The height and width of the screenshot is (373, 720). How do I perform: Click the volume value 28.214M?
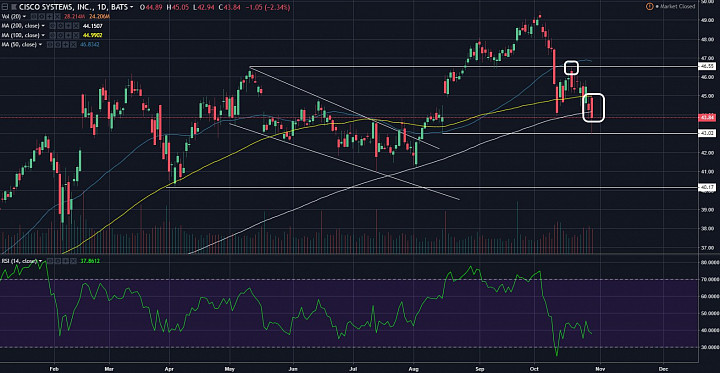coord(74,17)
